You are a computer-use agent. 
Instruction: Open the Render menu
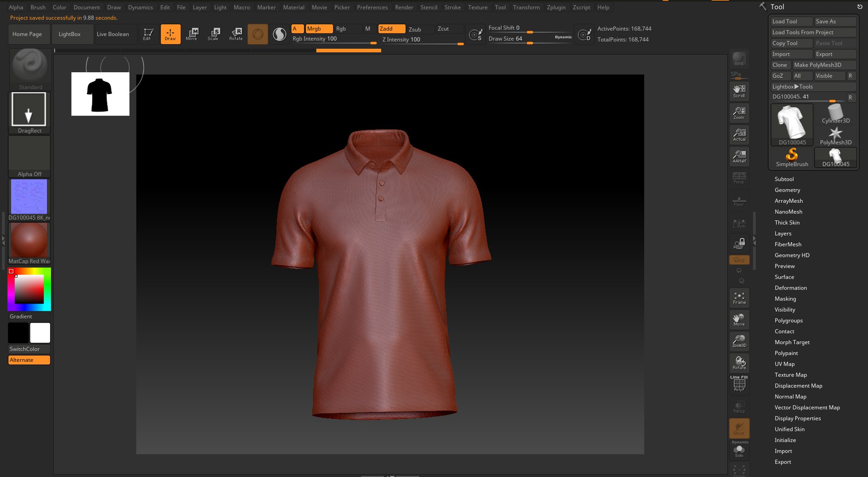pyautogui.click(x=404, y=7)
